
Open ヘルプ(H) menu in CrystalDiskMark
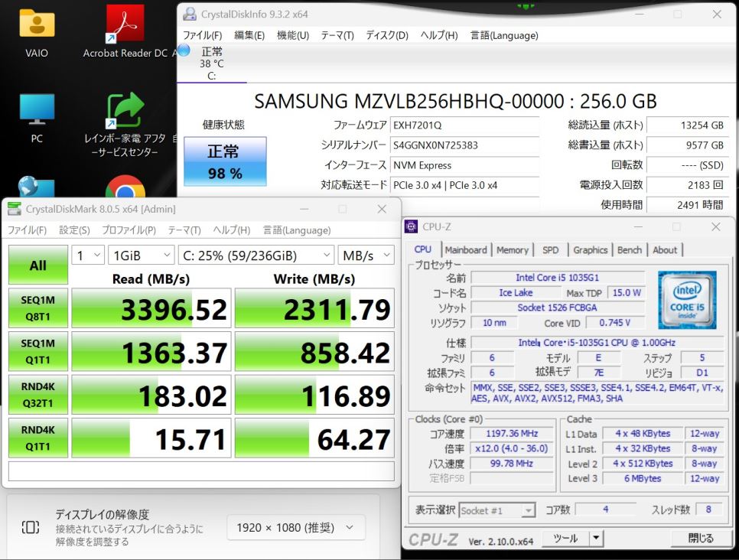click(231, 230)
